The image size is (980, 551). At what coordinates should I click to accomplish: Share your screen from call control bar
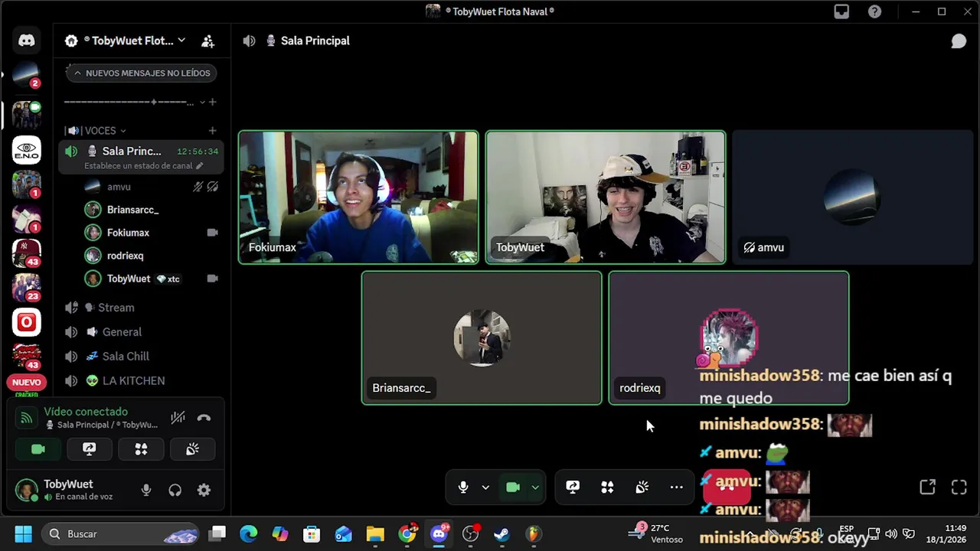573,487
